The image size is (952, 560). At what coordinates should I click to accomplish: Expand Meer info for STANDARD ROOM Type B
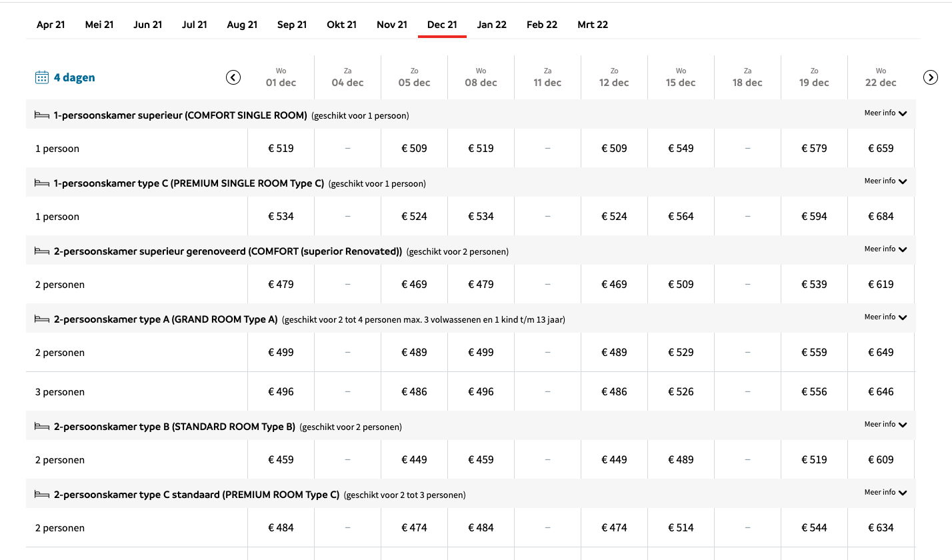[885, 425]
